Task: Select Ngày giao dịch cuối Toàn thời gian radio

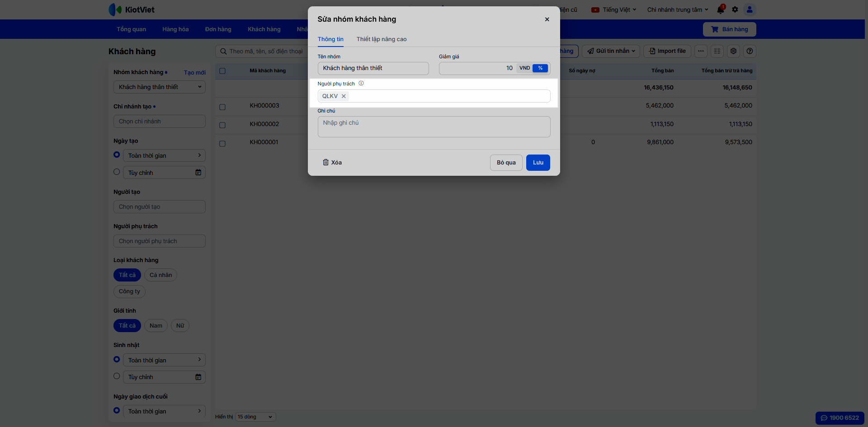Action: [117, 411]
